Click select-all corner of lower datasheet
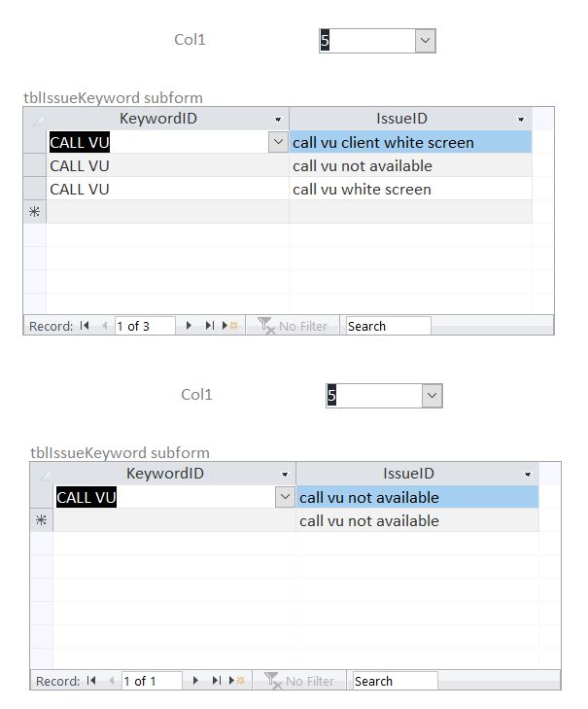Screen dimensions: 588x709 click(x=42, y=474)
